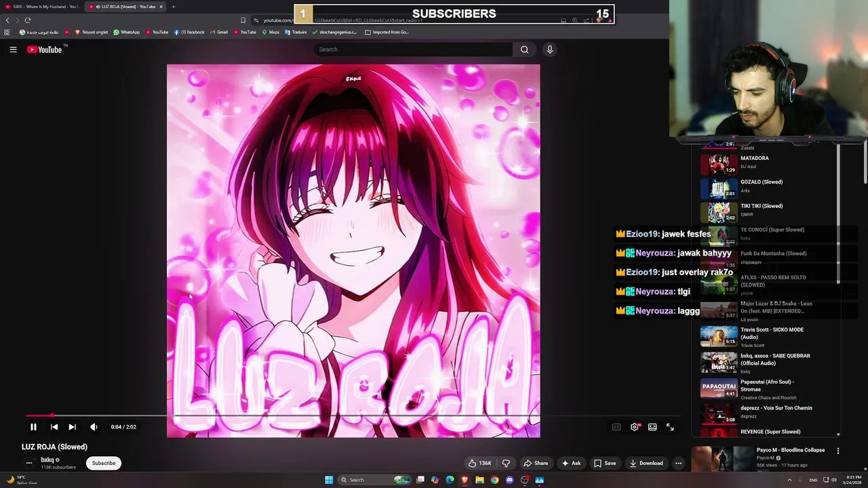
Task: Dislike the video
Action: click(506, 464)
